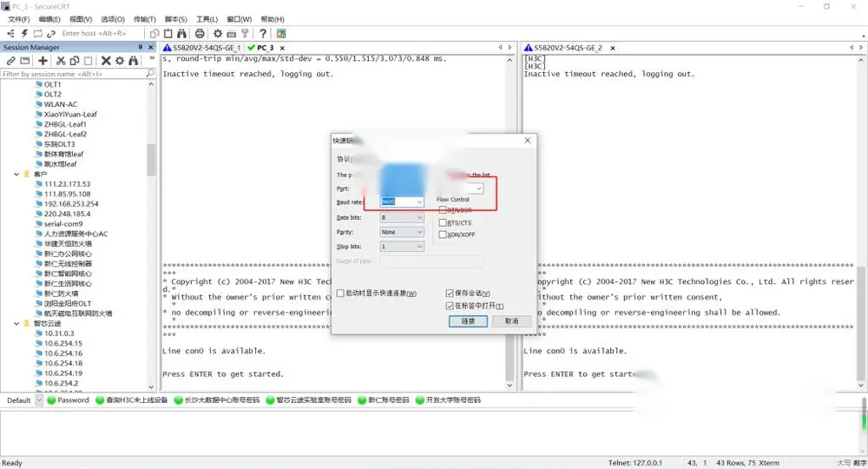Open the 脚本(S) menu
868x469 pixels.
pyautogui.click(x=176, y=19)
